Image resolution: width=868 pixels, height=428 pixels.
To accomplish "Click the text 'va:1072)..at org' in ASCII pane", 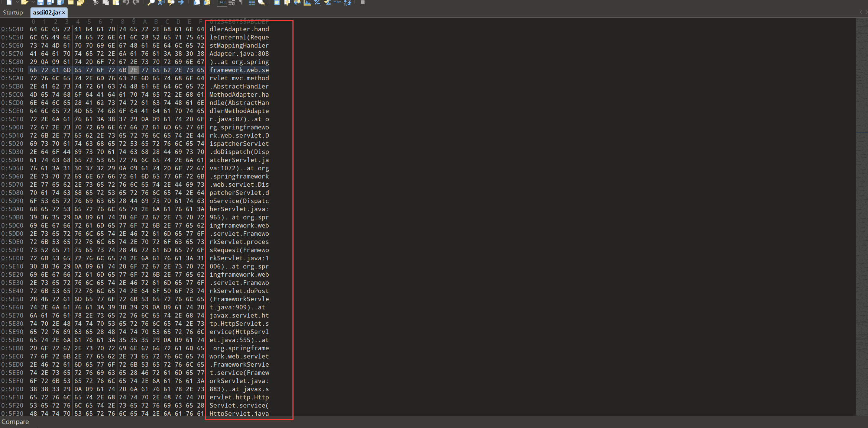I will click(239, 168).
